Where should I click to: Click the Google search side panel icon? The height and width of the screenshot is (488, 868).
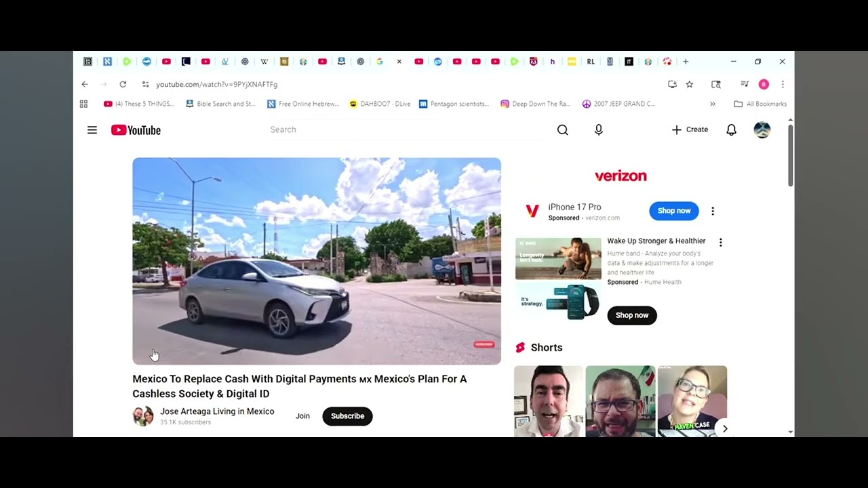click(716, 84)
